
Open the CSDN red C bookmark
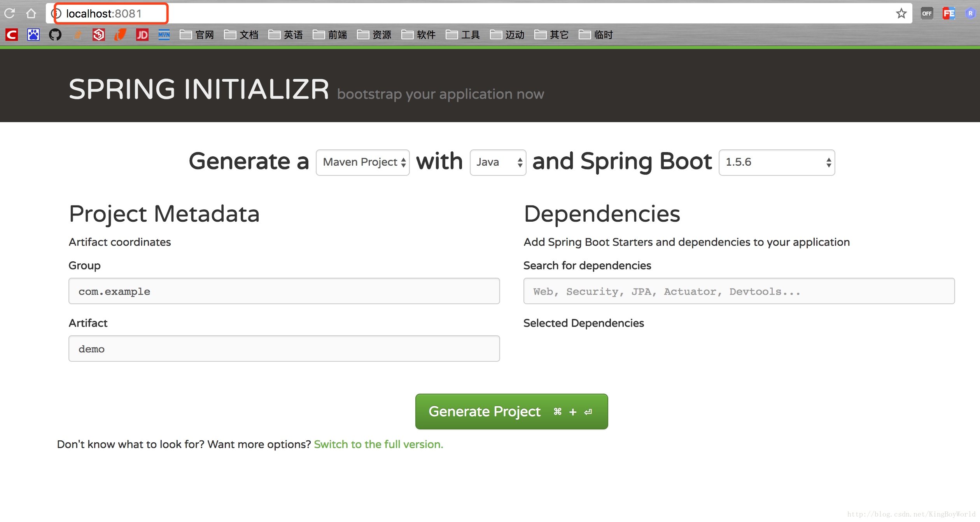12,35
